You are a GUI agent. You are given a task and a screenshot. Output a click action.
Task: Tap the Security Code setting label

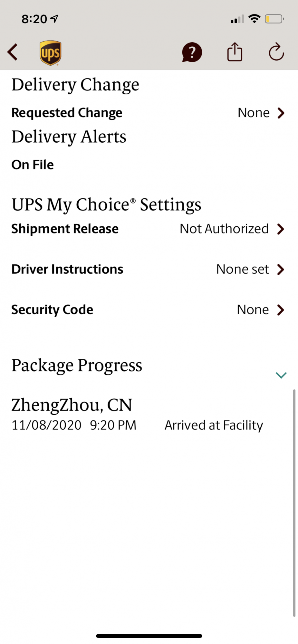(52, 310)
